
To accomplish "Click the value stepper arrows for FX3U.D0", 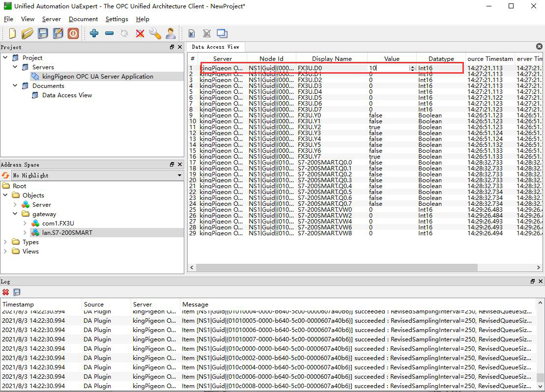I will (412, 68).
